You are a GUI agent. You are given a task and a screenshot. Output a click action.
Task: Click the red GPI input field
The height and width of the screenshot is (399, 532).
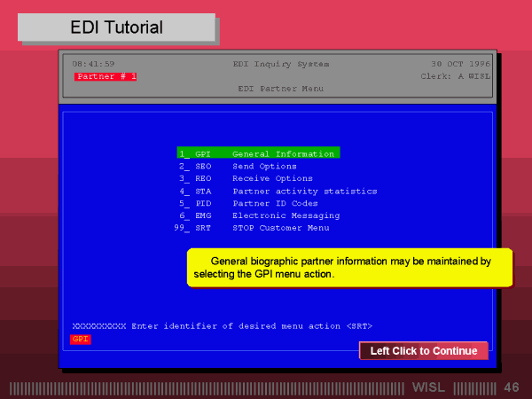[81, 339]
